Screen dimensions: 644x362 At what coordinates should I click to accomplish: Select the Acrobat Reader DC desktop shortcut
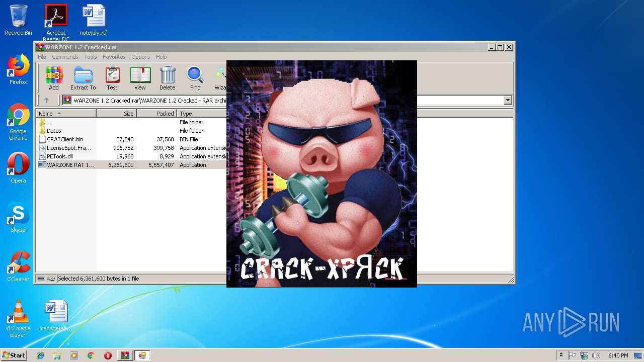coord(56,23)
